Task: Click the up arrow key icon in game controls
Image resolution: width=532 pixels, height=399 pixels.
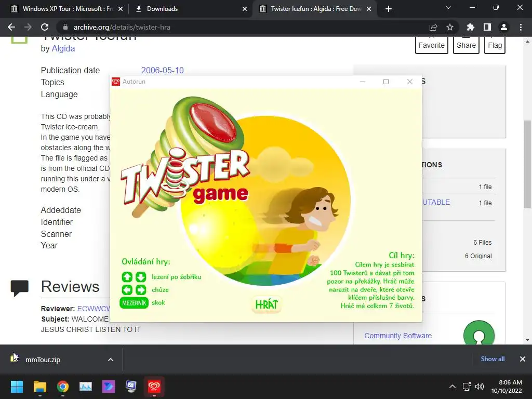Action: tap(127, 277)
